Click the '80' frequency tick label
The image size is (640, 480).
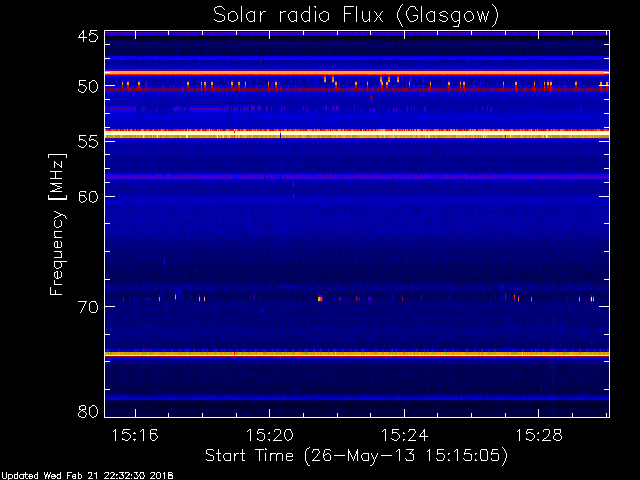(88, 411)
